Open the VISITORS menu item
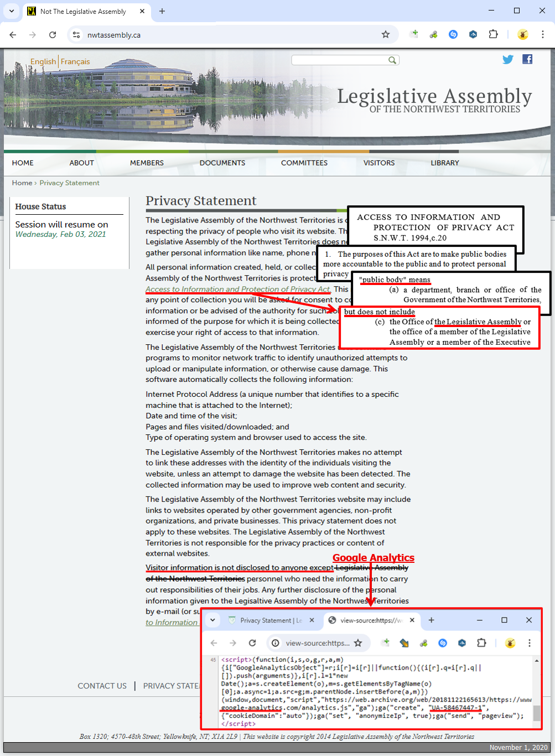The height and width of the screenshot is (756, 555). point(379,163)
